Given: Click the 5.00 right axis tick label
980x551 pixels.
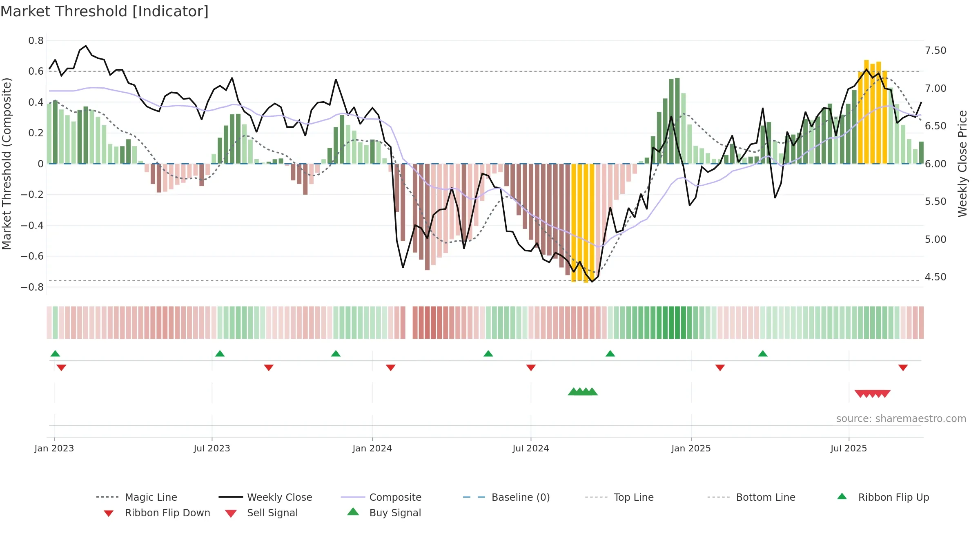Looking at the screenshot, I should click(x=935, y=240).
